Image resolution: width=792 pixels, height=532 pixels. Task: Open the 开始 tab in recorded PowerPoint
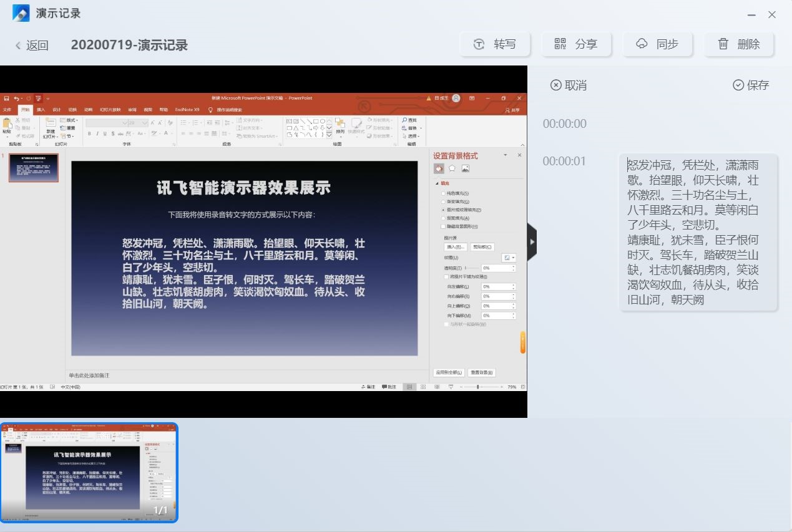(25, 110)
